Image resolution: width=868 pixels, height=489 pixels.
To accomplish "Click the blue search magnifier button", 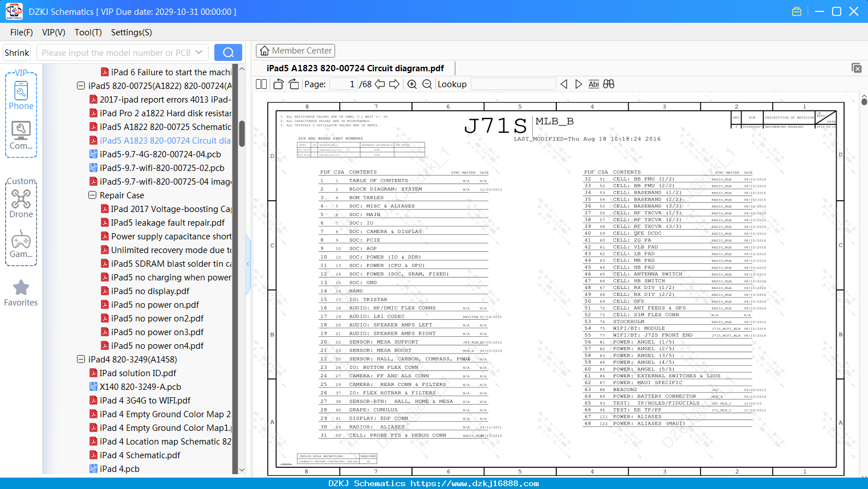I will pos(228,52).
